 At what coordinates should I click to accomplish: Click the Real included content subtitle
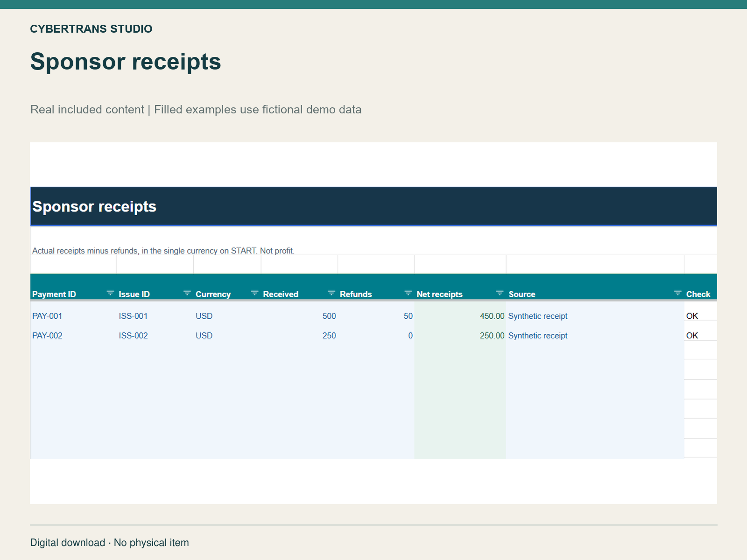[196, 110]
